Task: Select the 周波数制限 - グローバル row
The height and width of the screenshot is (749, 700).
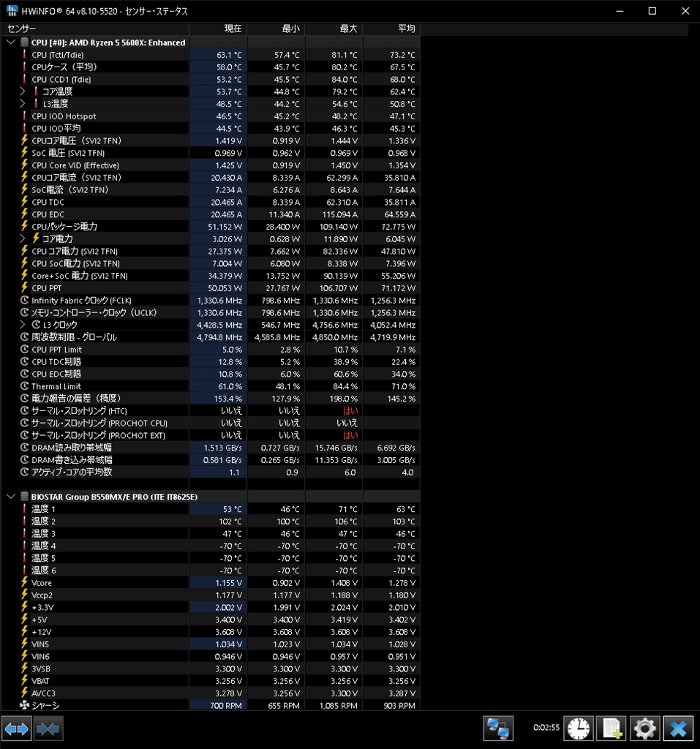Action: pyautogui.click(x=211, y=337)
